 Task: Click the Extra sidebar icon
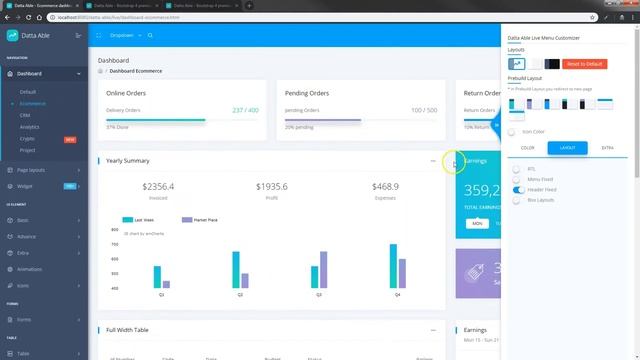pyautogui.click(x=10, y=253)
